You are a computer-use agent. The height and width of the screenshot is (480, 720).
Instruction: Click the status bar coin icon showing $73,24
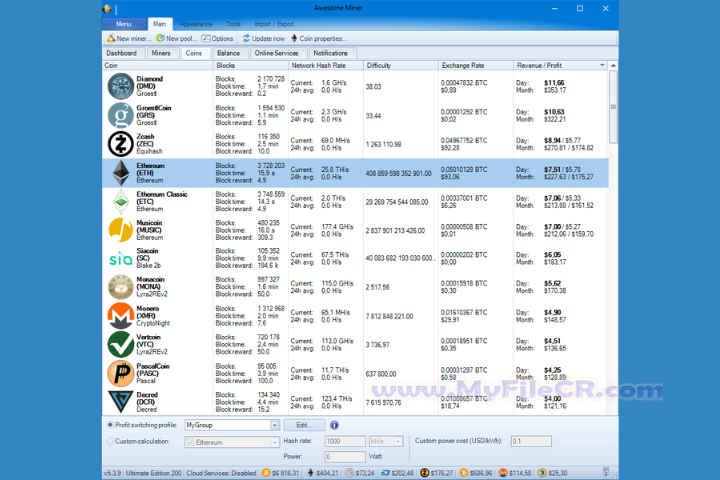coord(349,473)
